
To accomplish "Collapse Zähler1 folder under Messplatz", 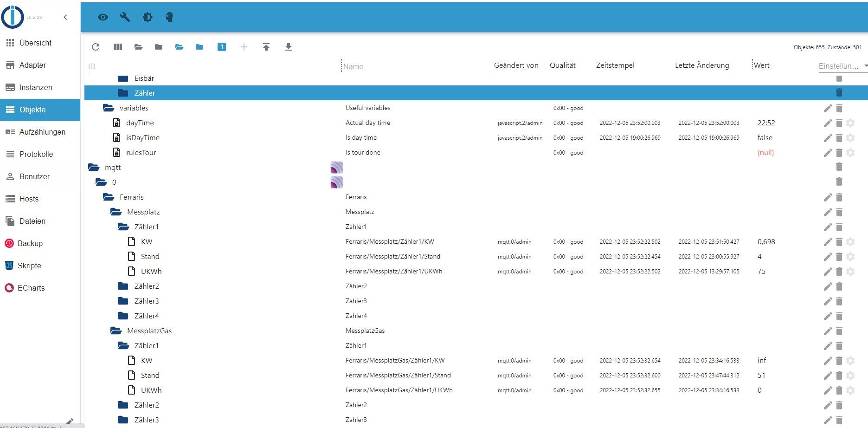I will coord(123,227).
